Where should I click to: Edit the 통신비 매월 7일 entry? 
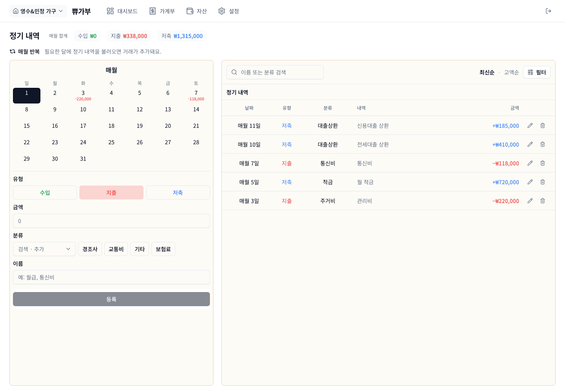coord(530,163)
